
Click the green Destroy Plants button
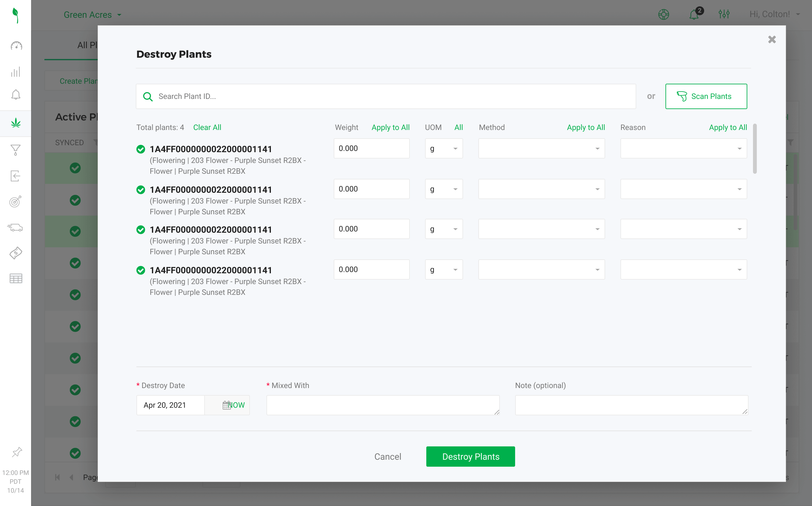pyautogui.click(x=470, y=457)
